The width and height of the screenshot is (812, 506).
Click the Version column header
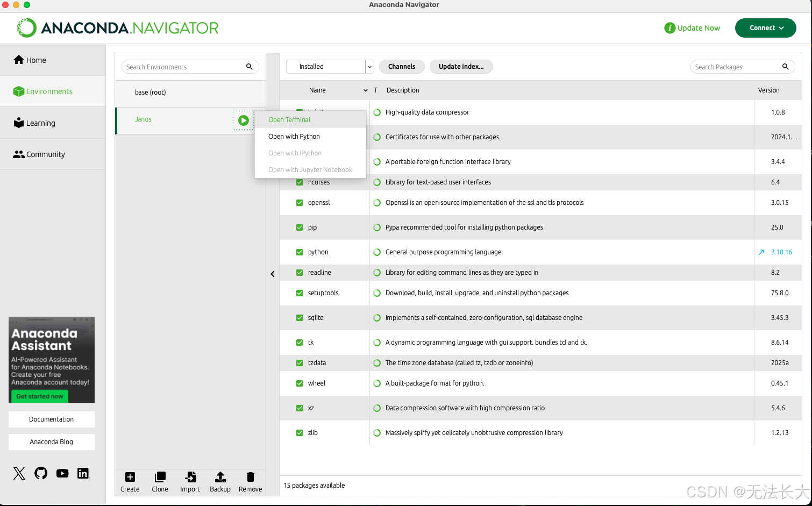coord(768,90)
